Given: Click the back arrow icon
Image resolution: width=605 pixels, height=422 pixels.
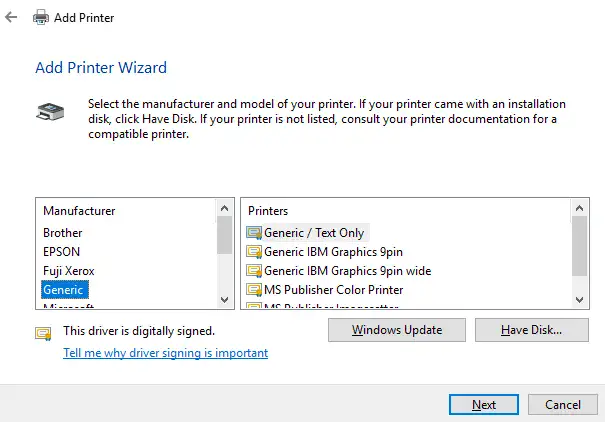Looking at the screenshot, I should point(11,17).
